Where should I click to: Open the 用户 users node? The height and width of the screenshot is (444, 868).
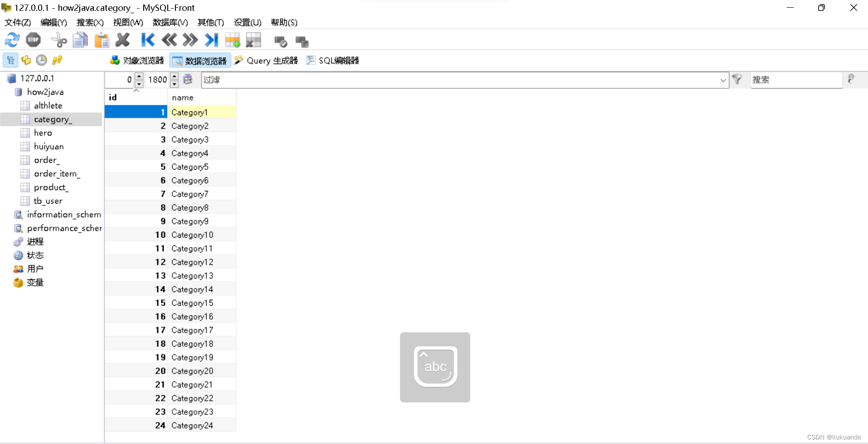point(35,268)
